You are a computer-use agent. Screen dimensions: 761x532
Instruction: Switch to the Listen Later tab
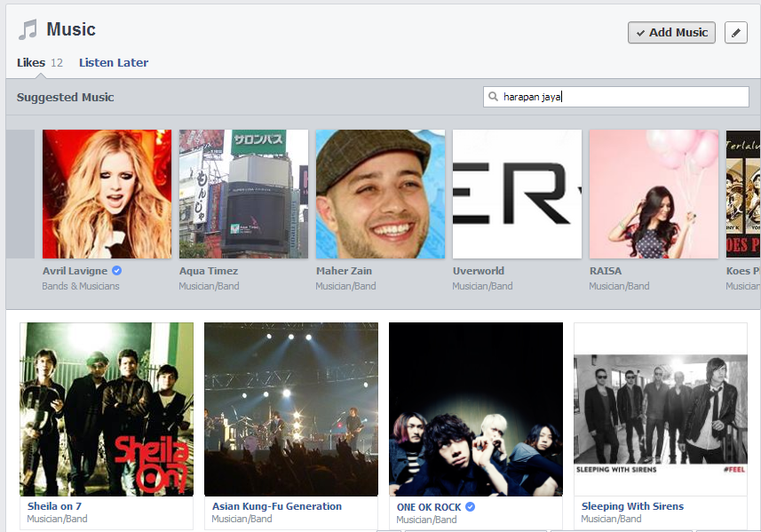click(x=114, y=63)
